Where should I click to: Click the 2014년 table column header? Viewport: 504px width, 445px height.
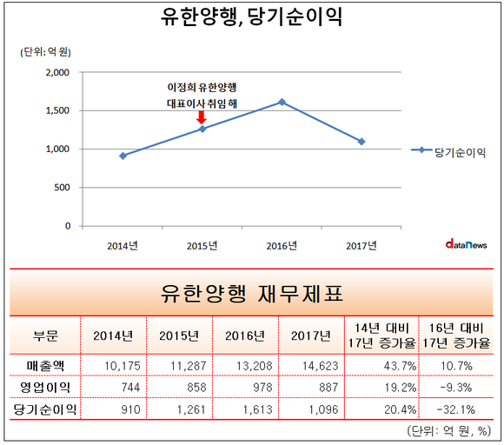tap(113, 336)
